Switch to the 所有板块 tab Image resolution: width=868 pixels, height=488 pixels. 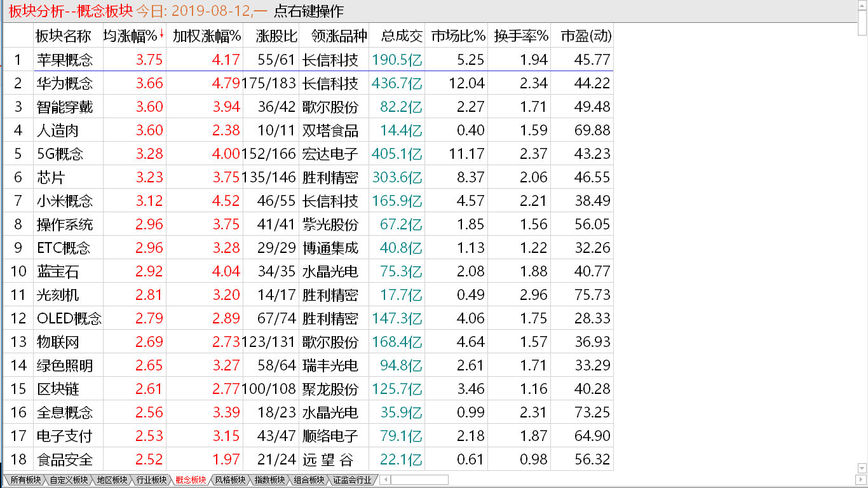tap(25, 480)
